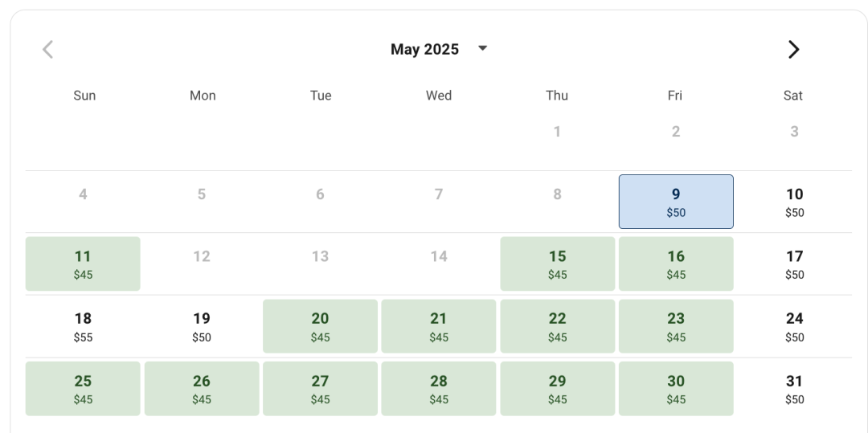Image resolution: width=868 pixels, height=433 pixels.
Task: Choose Saturday May 17 at $50
Action: 794,263
